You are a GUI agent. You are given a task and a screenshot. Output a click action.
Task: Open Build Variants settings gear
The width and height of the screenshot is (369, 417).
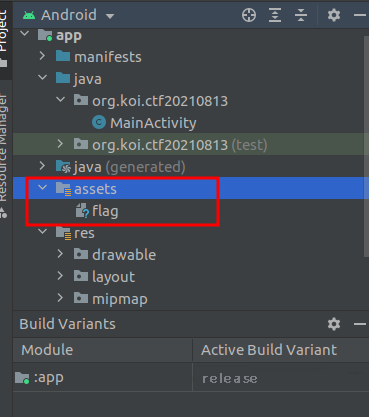tap(334, 324)
